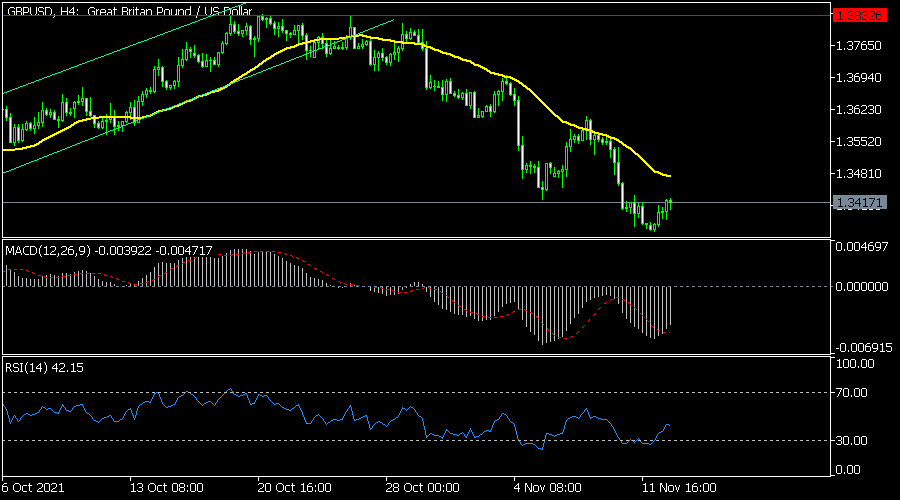Image resolution: width=900 pixels, height=500 pixels.
Task: Click the RSI(14) 42.15 indicator label
Action: click(x=44, y=367)
